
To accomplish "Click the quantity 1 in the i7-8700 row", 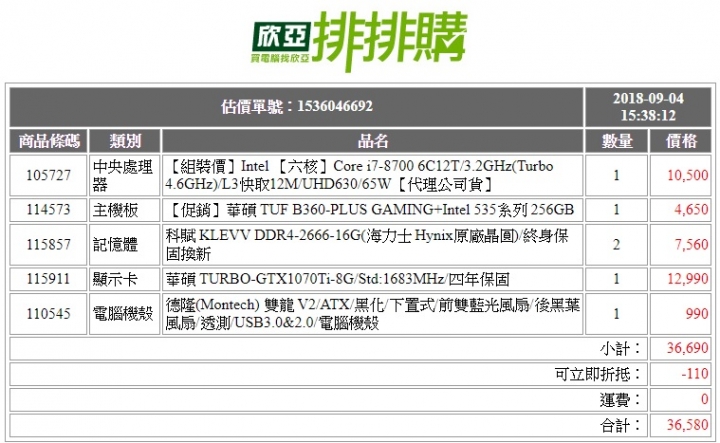I will coord(617,175).
